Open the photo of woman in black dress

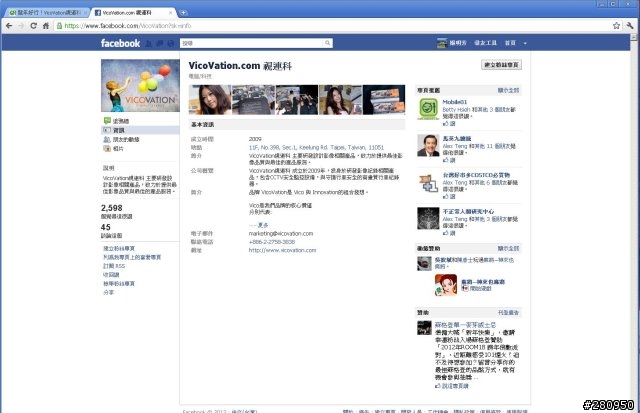(340, 100)
